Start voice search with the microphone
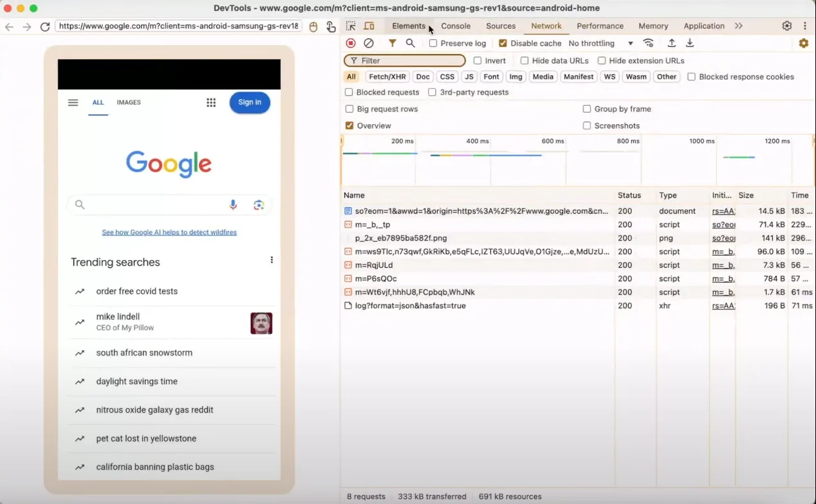The height and width of the screenshot is (504, 816). [233, 205]
